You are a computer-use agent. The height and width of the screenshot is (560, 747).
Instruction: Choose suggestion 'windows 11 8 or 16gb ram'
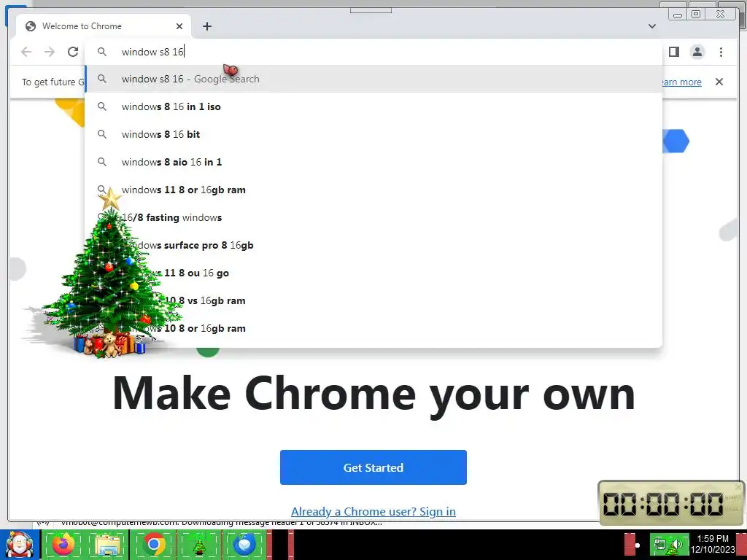click(373, 190)
